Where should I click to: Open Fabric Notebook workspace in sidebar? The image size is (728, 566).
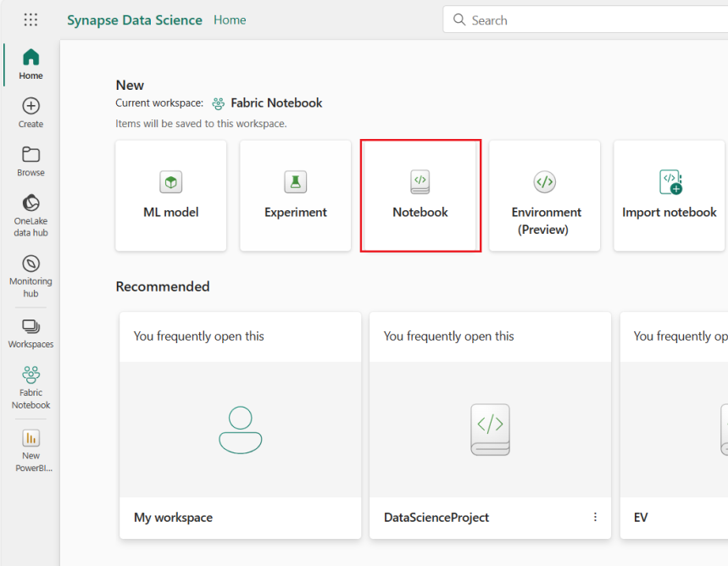click(31, 387)
